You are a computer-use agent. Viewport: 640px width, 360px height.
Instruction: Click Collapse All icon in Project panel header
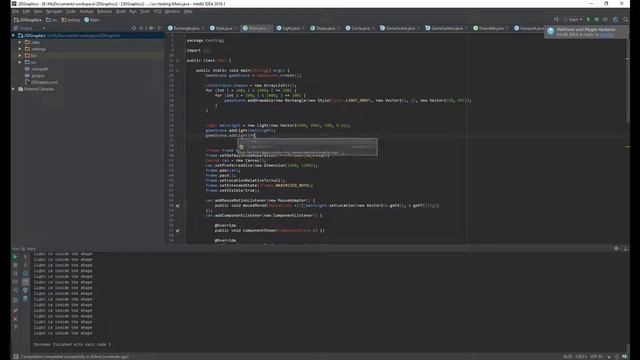[x=142, y=28]
